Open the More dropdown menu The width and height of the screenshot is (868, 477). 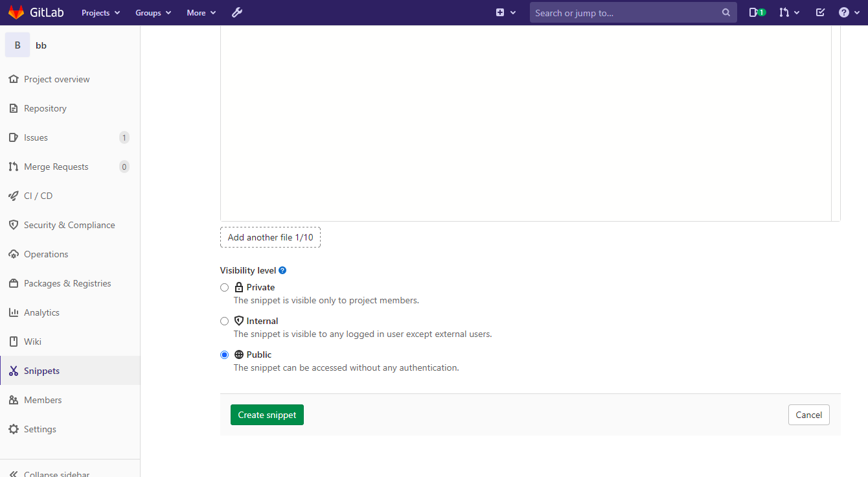(x=201, y=12)
